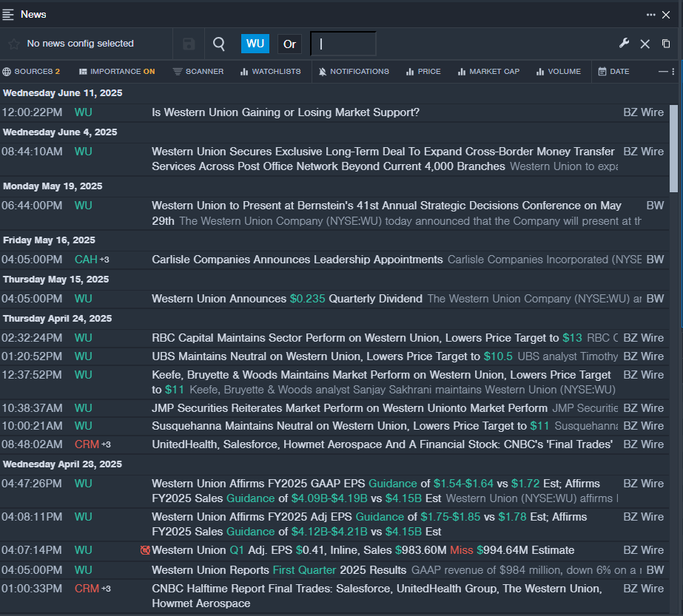683x616 pixels.
Task: Select the Wednesday April 23, 2025 date header
Action: click(x=63, y=464)
